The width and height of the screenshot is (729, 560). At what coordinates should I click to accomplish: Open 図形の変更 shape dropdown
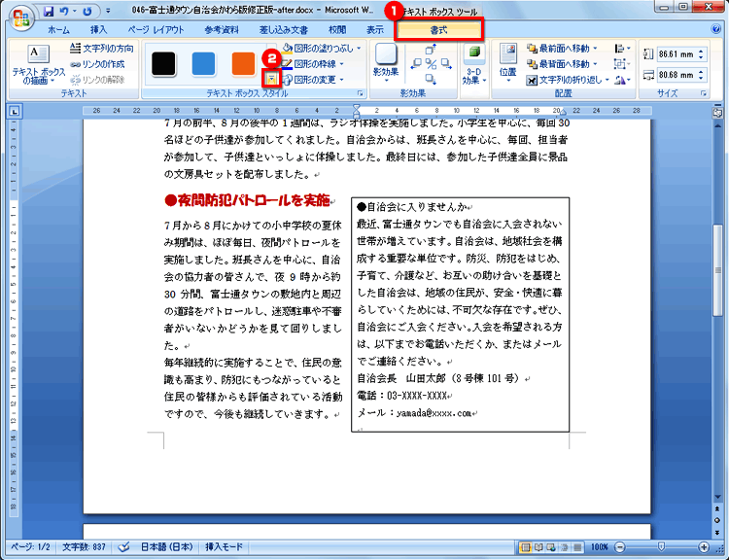click(313, 80)
